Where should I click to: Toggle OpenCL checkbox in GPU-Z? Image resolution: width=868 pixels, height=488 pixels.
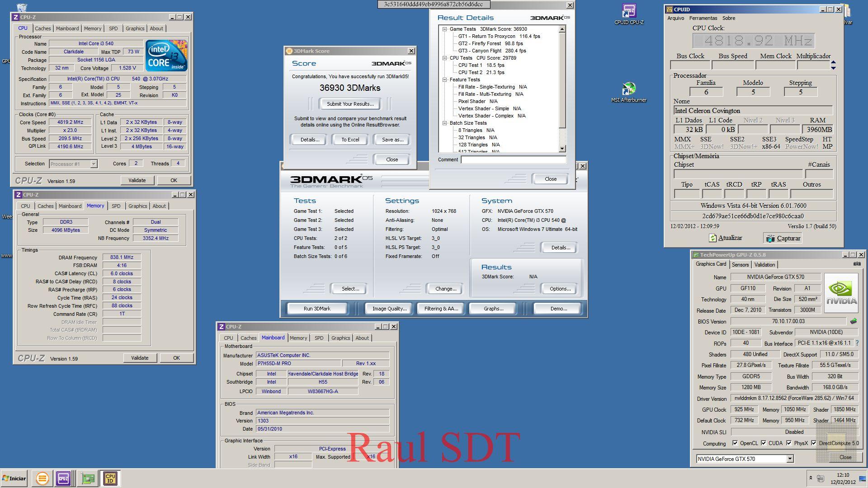[x=735, y=443]
